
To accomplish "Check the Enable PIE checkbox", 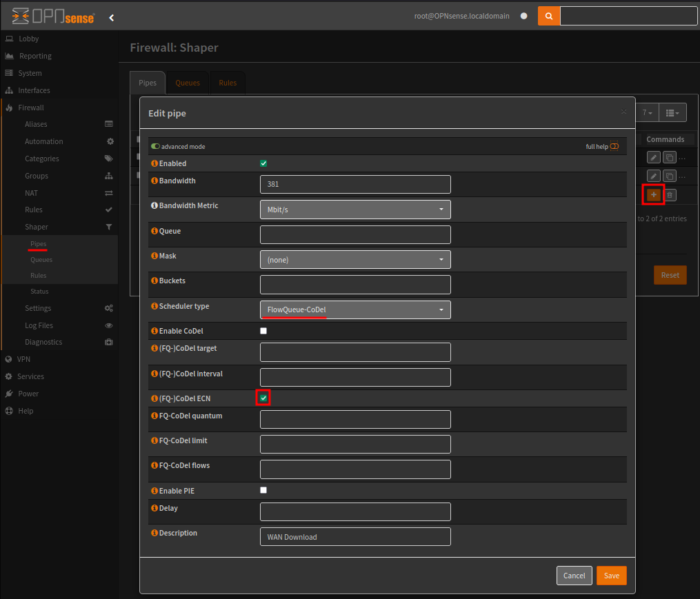I will 263,490.
